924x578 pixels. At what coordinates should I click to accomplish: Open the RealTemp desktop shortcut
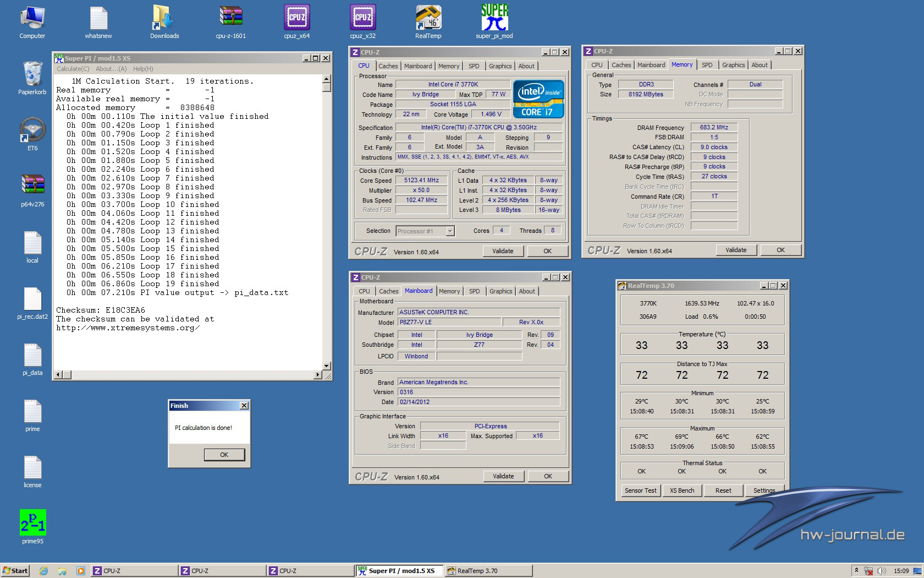coord(428,18)
